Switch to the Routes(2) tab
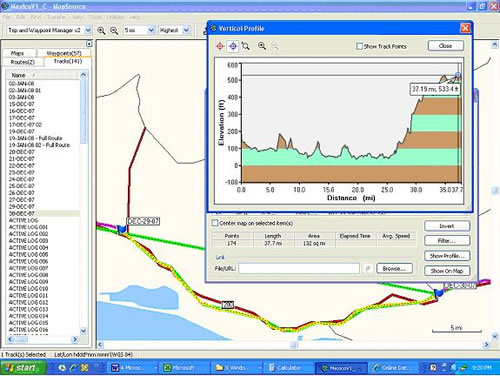 click(23, 62)
